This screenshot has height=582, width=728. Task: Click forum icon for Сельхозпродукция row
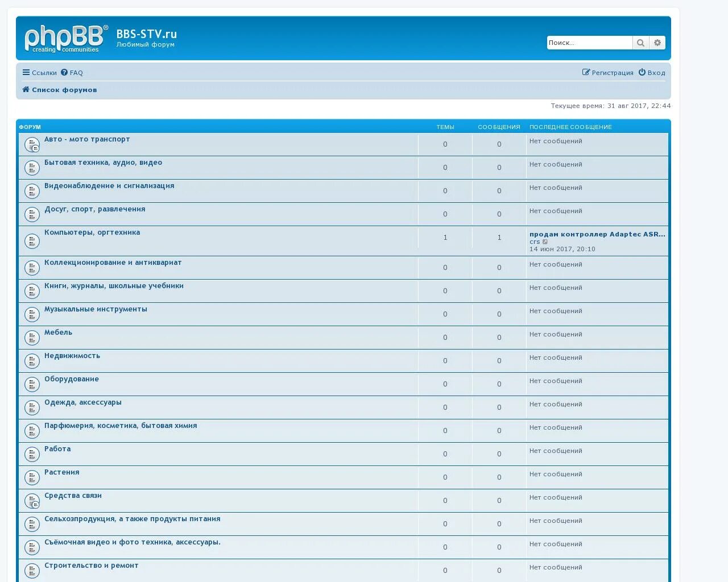point(32,524)
